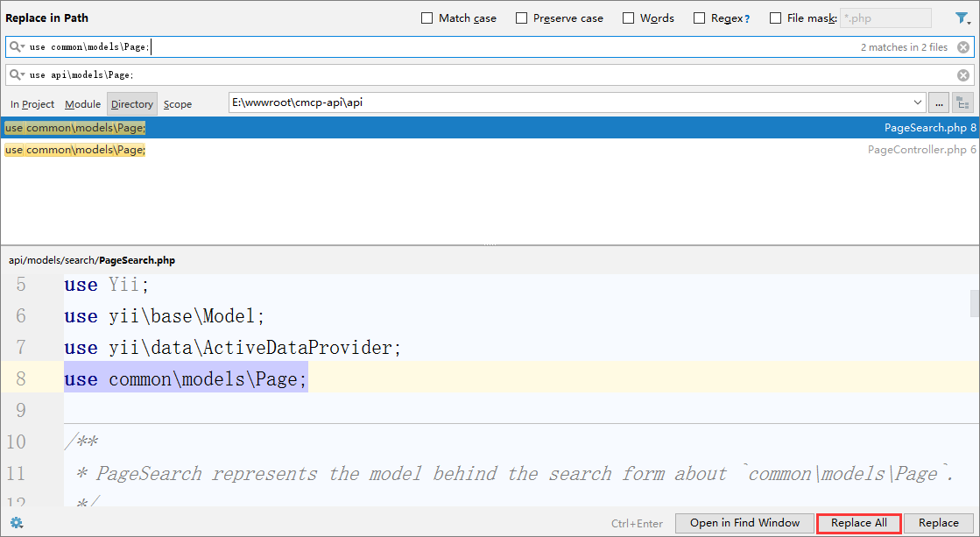980x537 pixels.
Task: Open search history magnifier icon
Action: pos(17,47)
